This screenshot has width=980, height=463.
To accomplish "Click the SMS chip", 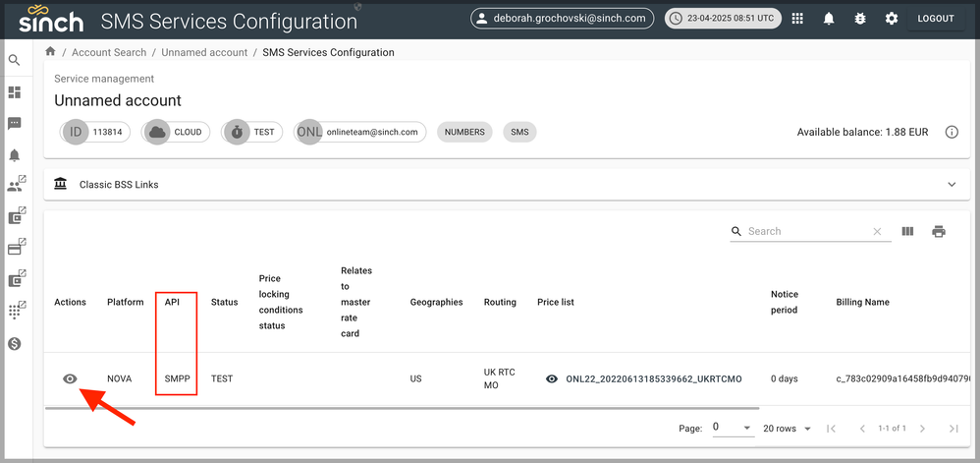I will point(519,132).
